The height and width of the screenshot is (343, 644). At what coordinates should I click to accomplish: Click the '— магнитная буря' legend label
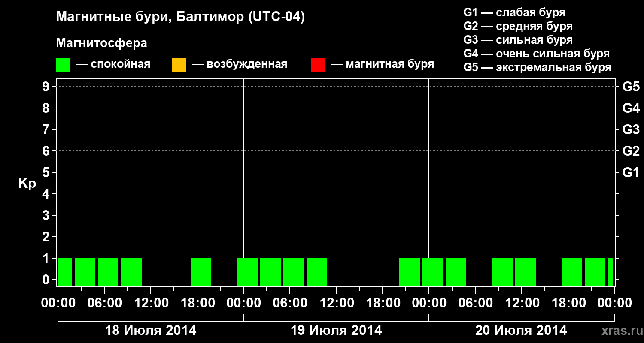click(383, 64)
